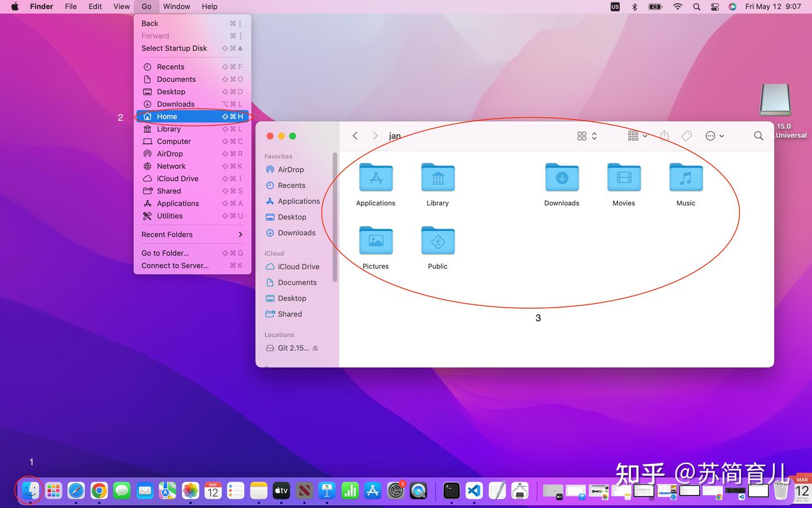The height and width of the screenshot is (508, 812).
Task: Open the US input source menu
Action: 615,7
